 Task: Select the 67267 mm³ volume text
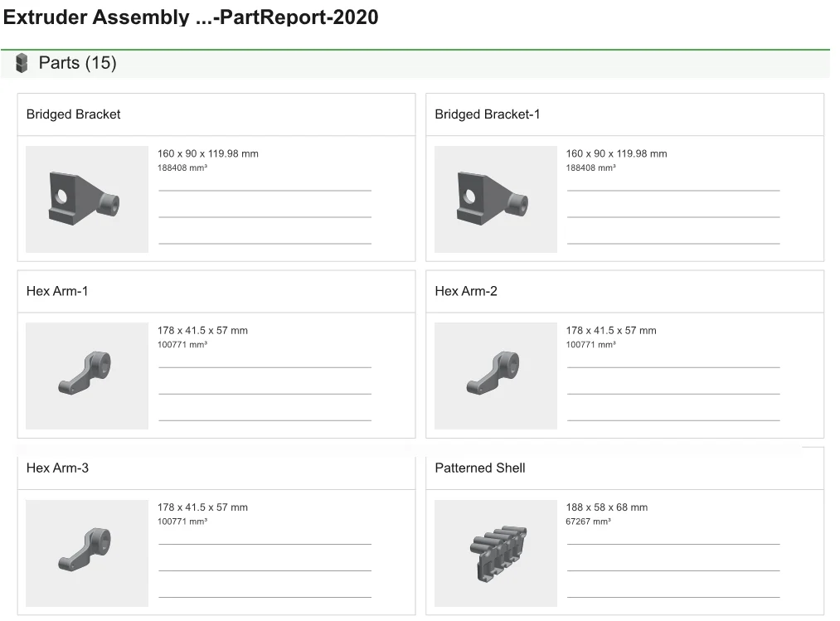[x=589, y=522]
